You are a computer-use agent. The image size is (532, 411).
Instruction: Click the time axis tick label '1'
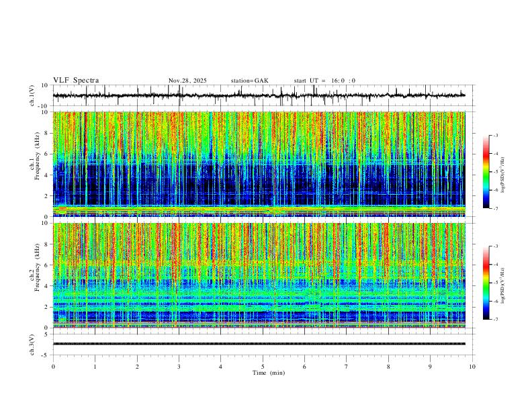[x=95, y=367]
